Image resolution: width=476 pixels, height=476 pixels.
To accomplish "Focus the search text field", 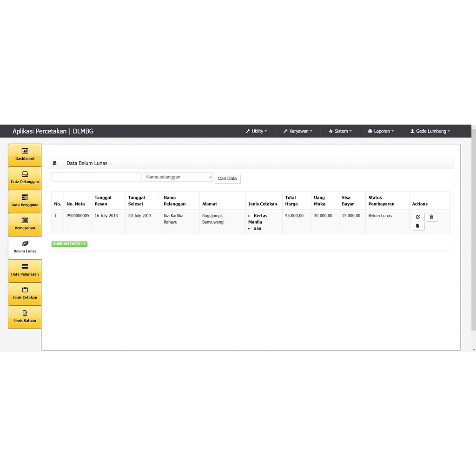I will click(x=97, y=177).
